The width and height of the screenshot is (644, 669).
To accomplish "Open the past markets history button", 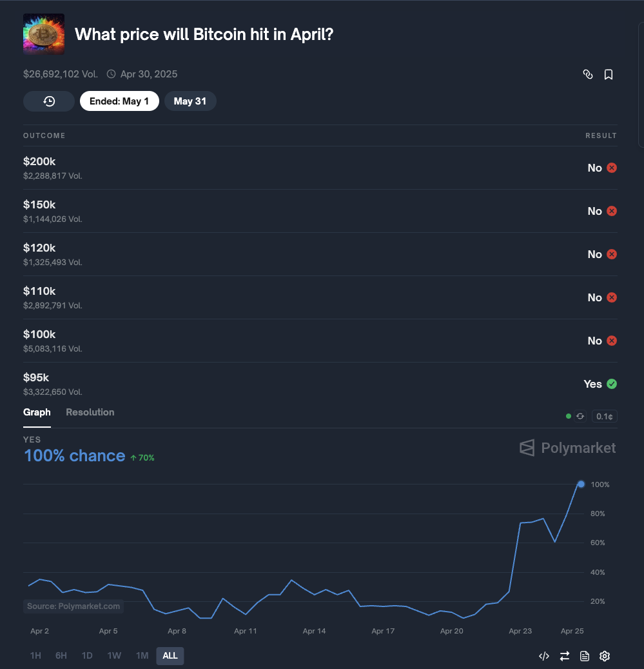I will 49,101.
